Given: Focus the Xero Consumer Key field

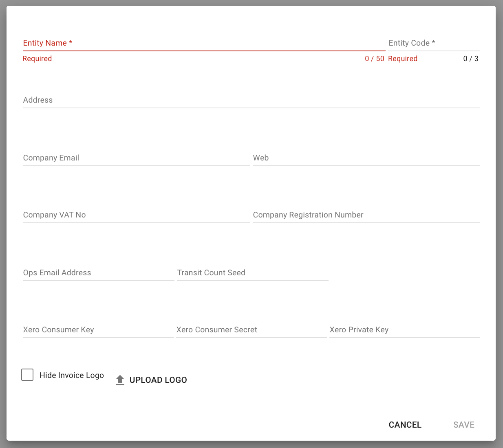Looking at the screenshot, I should (x=98, y=330).
